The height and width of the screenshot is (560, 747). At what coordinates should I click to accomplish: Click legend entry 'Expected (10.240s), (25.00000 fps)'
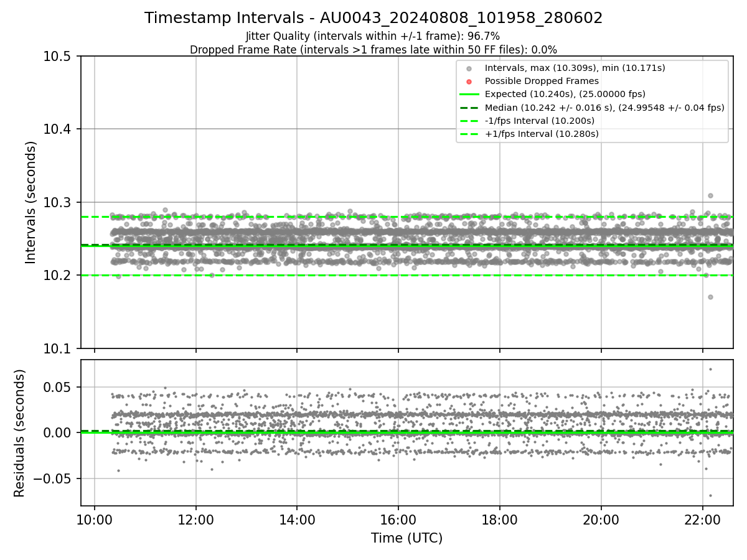tap(565, 94)
